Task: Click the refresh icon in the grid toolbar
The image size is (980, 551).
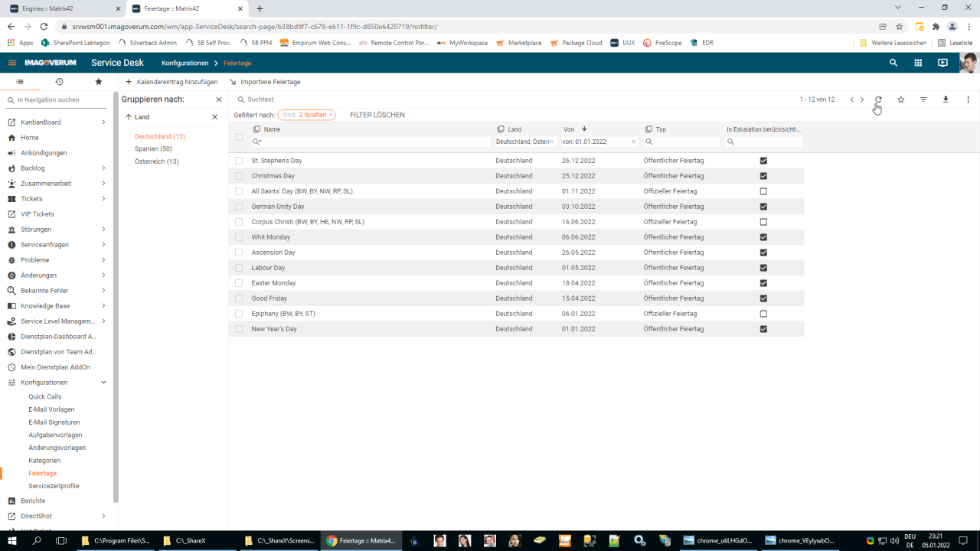Action: [878, 99]
